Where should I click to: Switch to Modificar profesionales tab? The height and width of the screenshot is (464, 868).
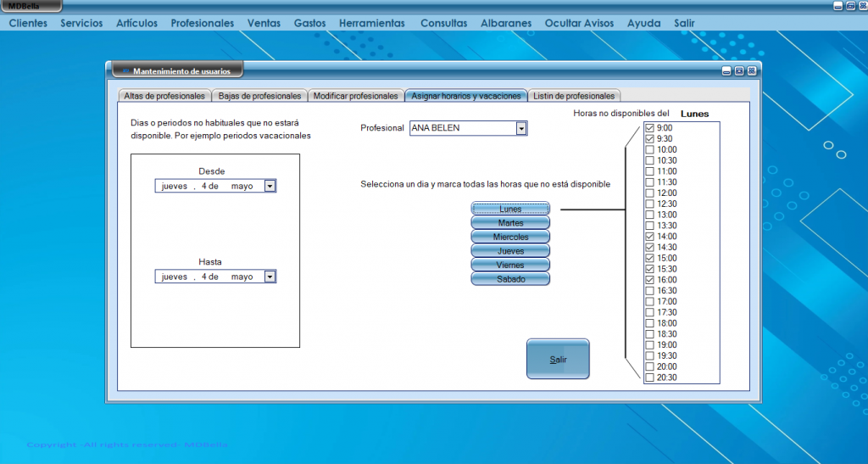pos(355,96)
